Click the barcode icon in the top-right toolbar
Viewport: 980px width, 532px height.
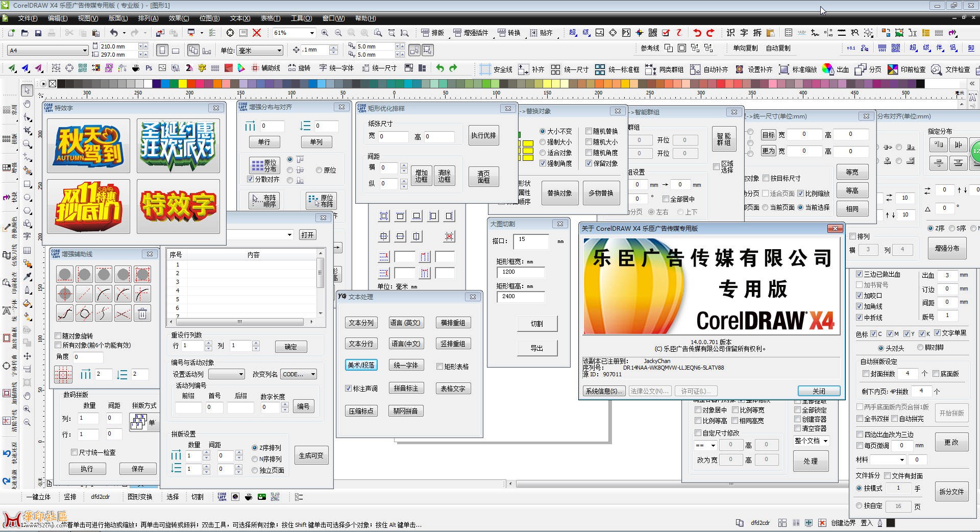(881, 48)
